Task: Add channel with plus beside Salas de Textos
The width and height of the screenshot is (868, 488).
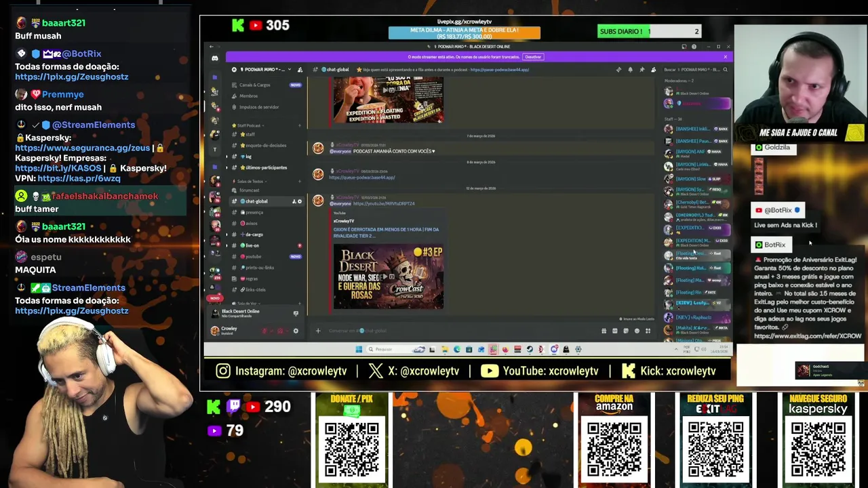Action: point(300,182)
